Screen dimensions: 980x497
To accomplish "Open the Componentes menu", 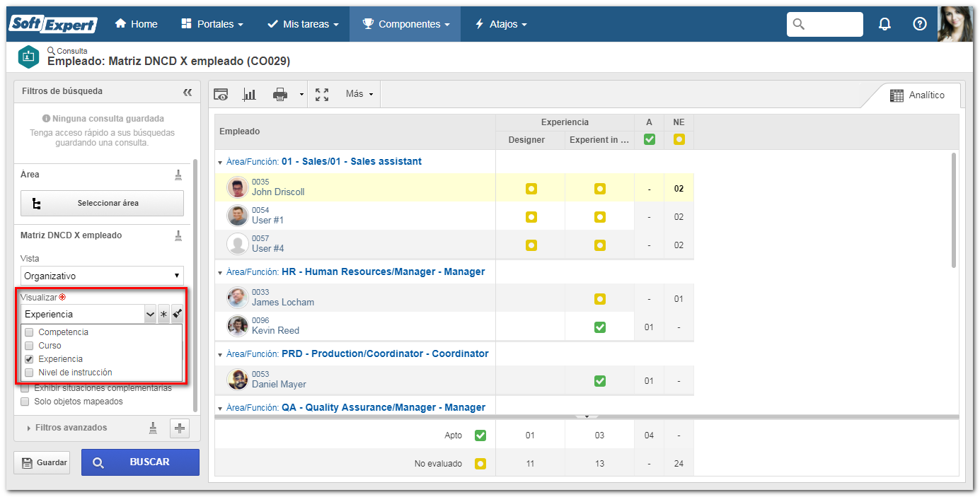I will pos(405,24).
